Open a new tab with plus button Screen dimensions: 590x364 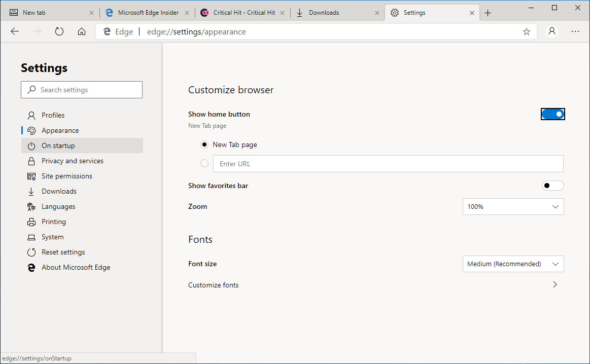pos(488,13)
